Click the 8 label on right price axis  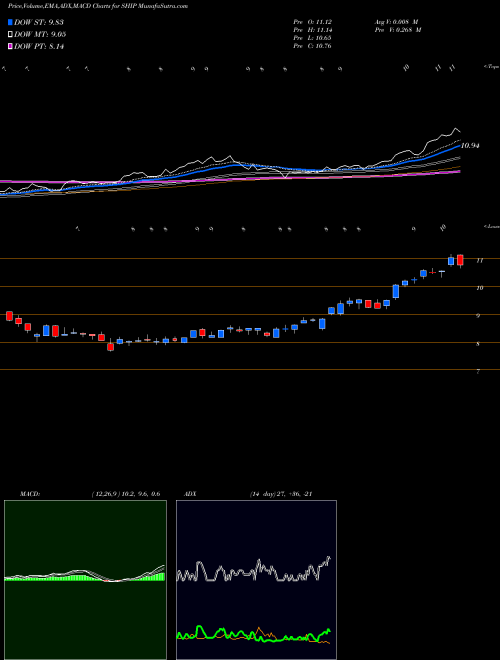478,344
